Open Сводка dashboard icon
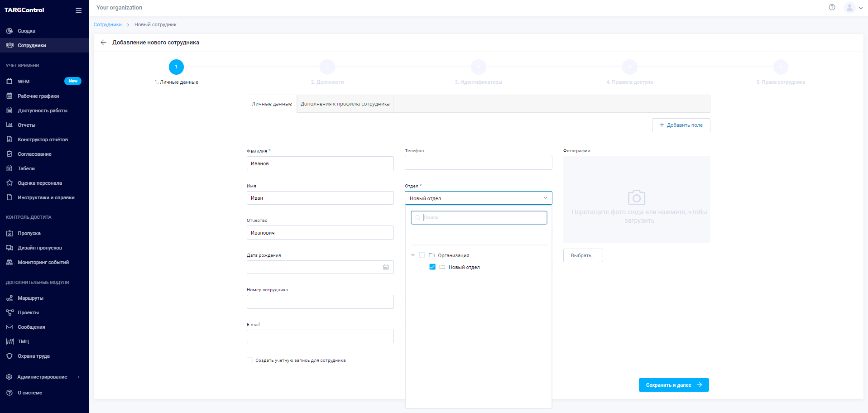This screenshot has width=868, height=413. (x=10, y=31)
